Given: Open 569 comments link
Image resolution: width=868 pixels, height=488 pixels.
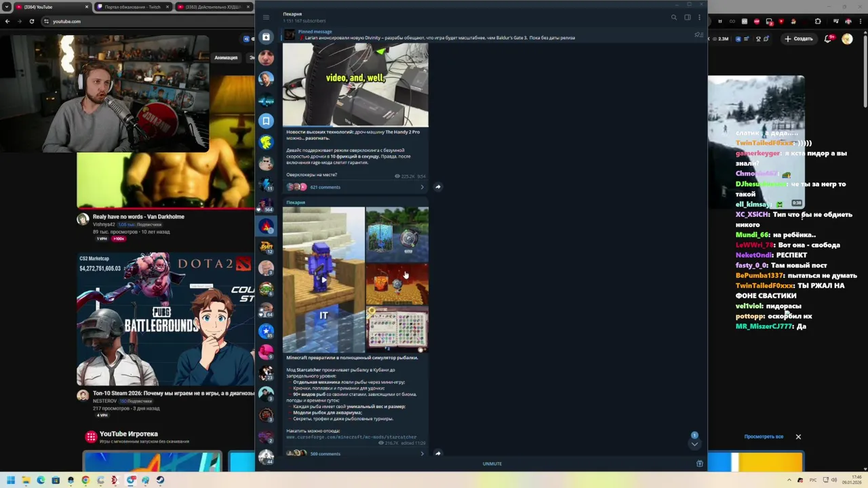Looking at the screenshot, I should click(x=325, y=453).
